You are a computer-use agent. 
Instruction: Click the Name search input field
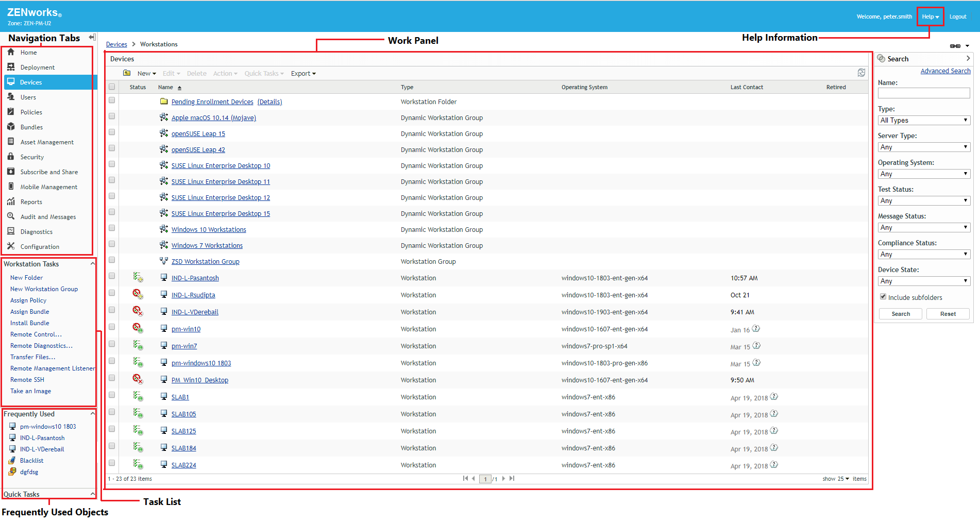(x=924, y=93)
